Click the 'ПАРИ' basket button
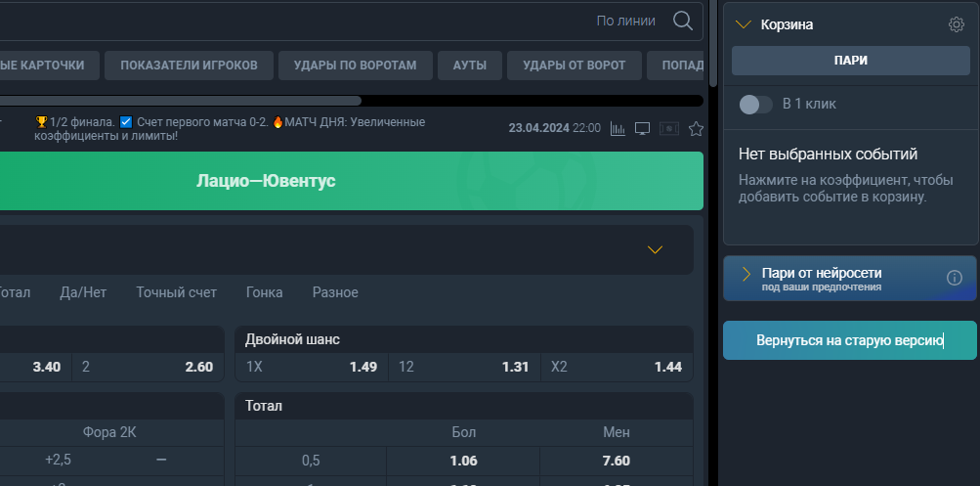The width and height of the screenshot is (980, 486). (x=851, y=61)
